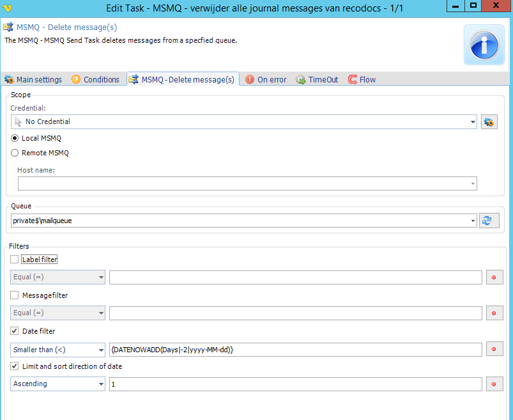The image size is (513, 420).
Task: Uncheck the Date filter checkbox
Action: [x=15, y=331]
